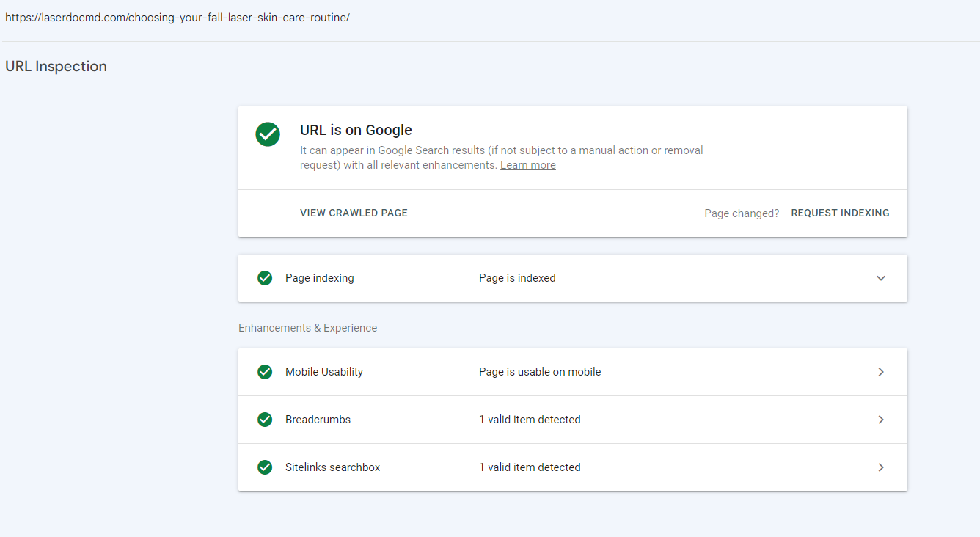This screenshot has height=537, width=980.
Task: Expand the Page indexing section with the chevron
Action: pos(881,278)
